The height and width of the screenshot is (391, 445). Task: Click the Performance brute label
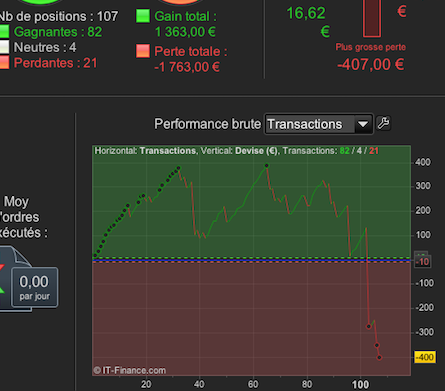click(x=207, y=124)
